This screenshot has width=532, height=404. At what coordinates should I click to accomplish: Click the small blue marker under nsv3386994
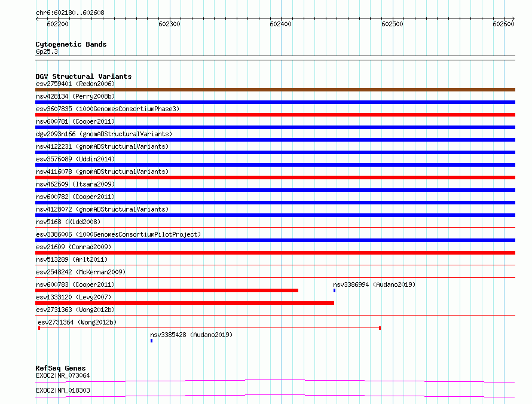click(335, 290)
